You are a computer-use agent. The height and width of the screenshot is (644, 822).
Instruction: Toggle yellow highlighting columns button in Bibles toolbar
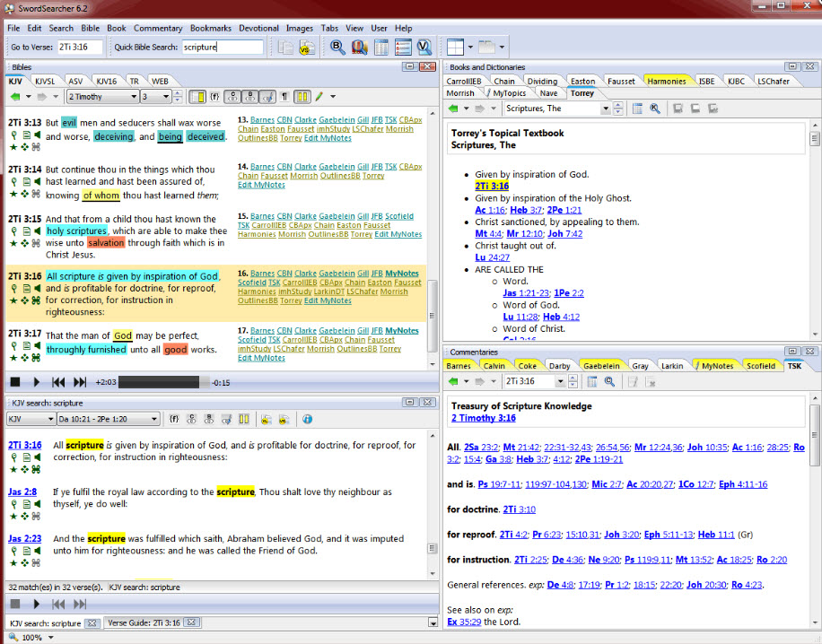tap(302, 96)
